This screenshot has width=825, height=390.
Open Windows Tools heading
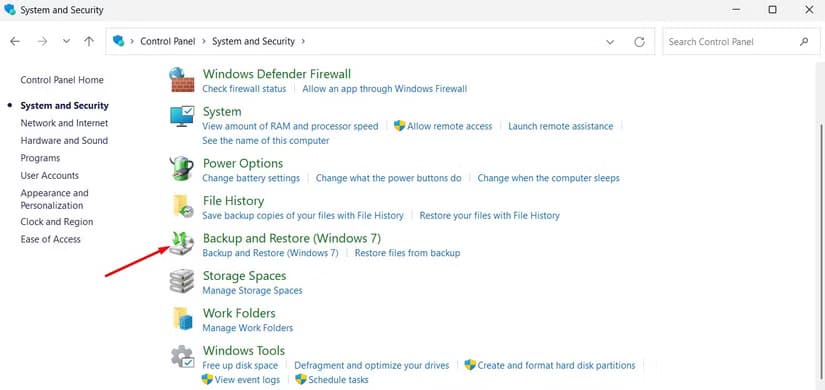click(244, 351)
